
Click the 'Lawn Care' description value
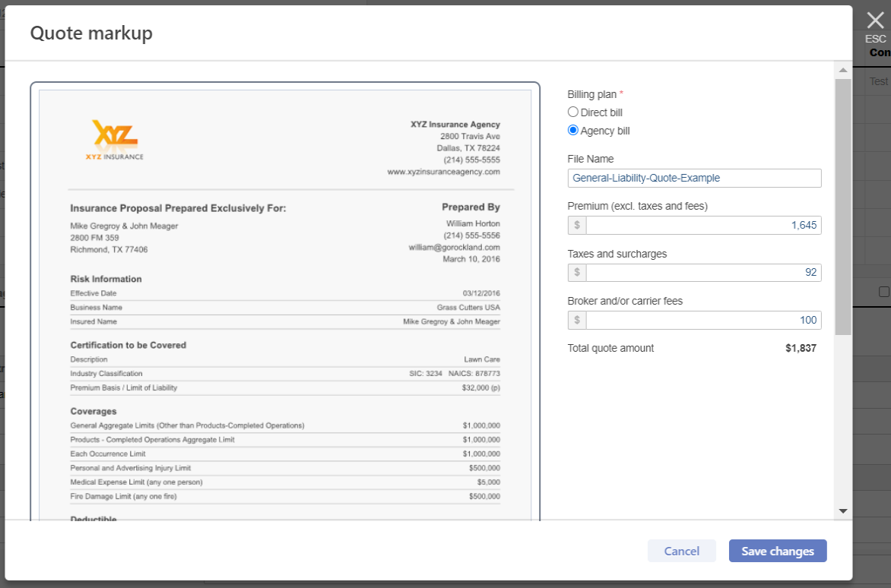pyautogui.click(x=482, y=359)
